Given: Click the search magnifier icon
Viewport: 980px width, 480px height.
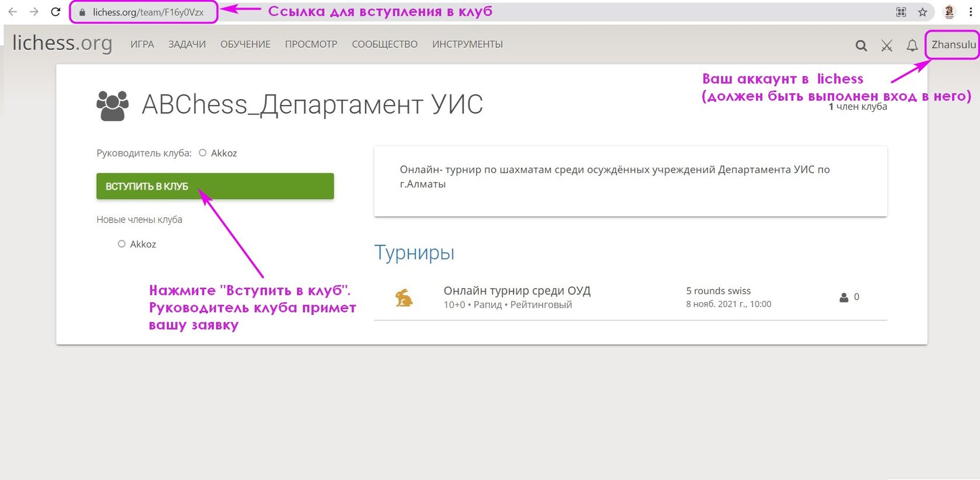Looking at the screenshot, I should click(861, 45).
